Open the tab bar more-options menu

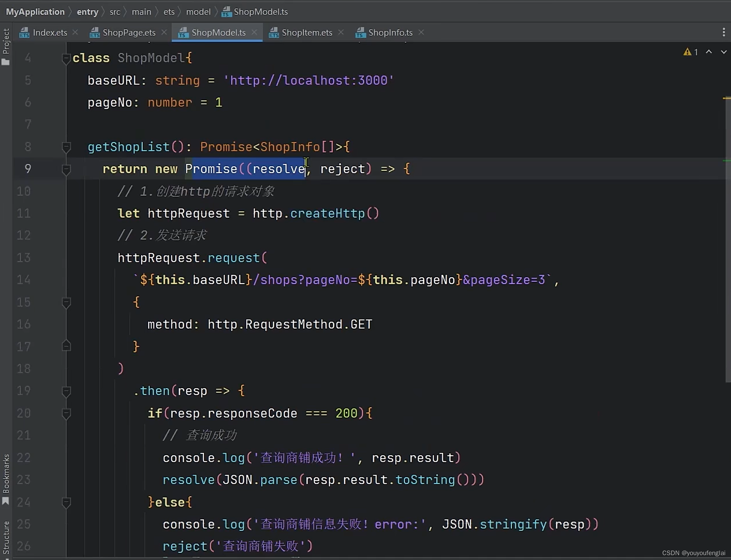(x=724, y=32)
